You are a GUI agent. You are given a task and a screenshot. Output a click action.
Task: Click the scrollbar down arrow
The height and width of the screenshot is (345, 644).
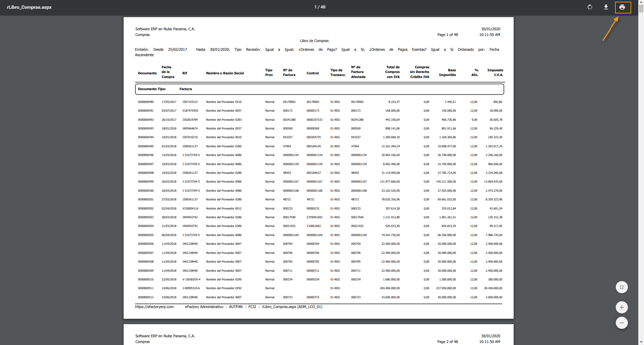point(641,342)
